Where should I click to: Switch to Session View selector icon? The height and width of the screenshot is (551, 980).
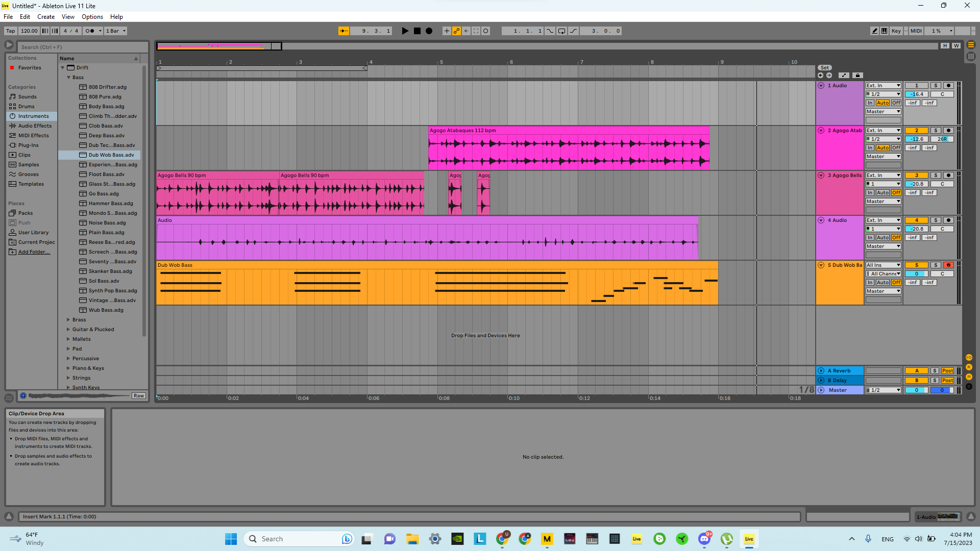971,56
